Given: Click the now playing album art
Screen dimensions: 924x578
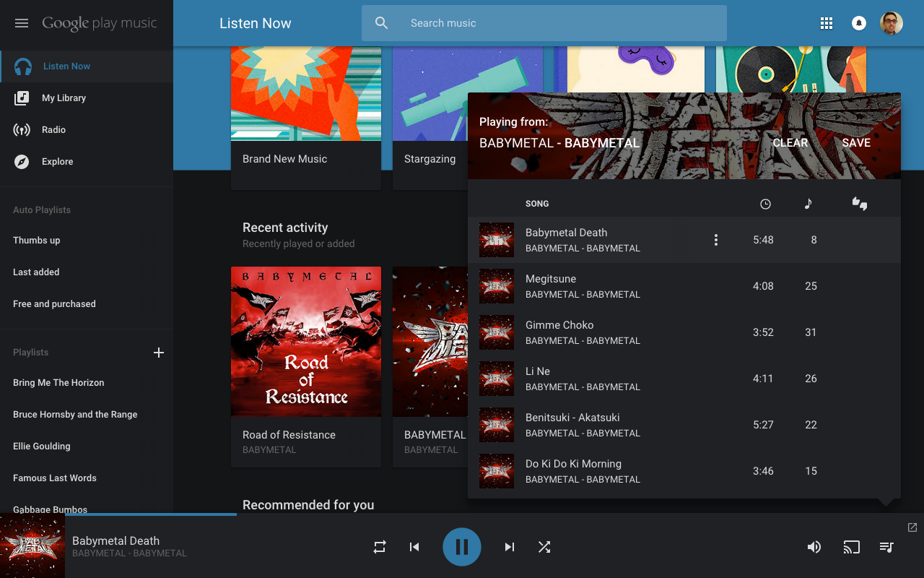Looking at the screenshot, I should tap(32, 545).
